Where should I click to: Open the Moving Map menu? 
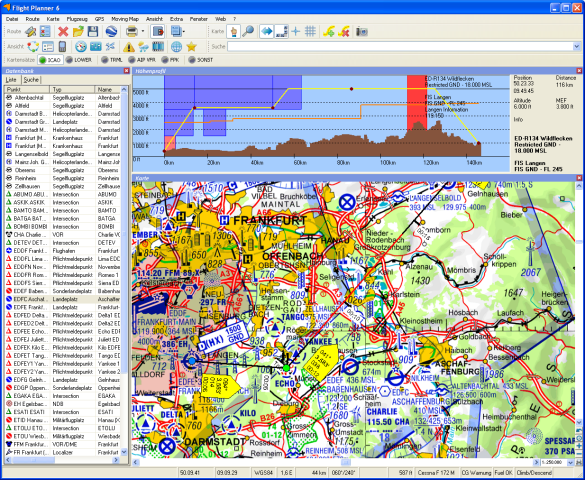click(x=125, y=19)
